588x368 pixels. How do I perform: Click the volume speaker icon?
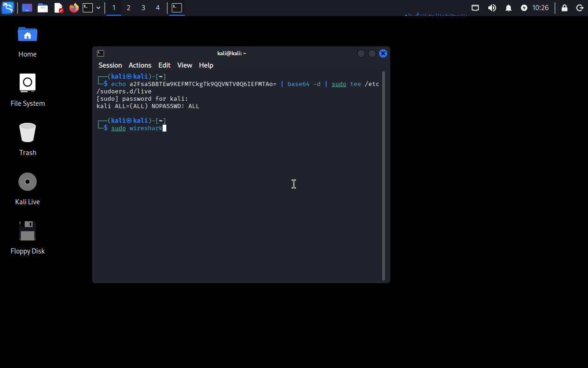(x=492, y=8)
